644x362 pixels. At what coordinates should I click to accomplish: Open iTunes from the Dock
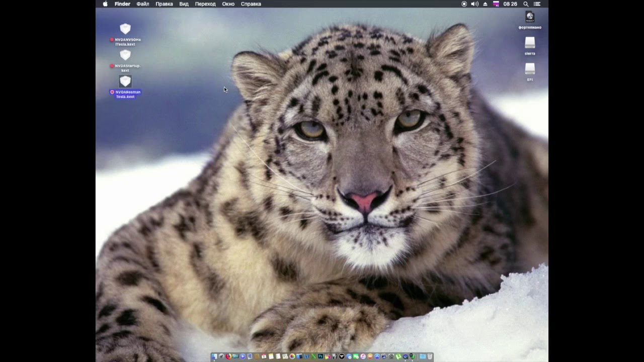pyautogui.click(x=363, y=356)
